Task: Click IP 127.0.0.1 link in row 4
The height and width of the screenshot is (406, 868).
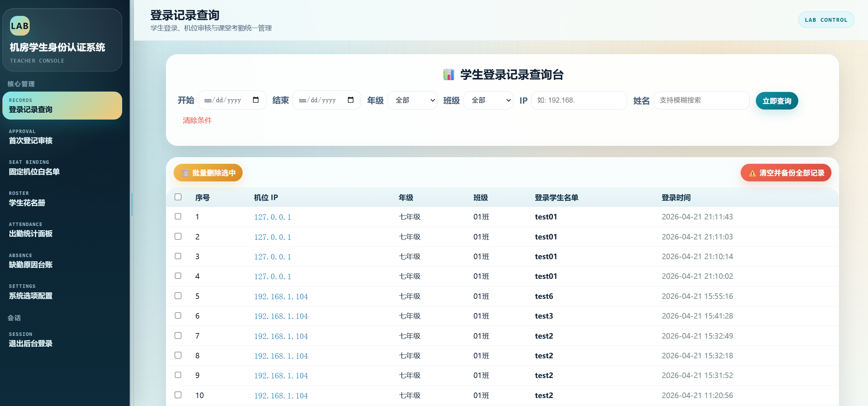Action: click(x=273, y=276)
